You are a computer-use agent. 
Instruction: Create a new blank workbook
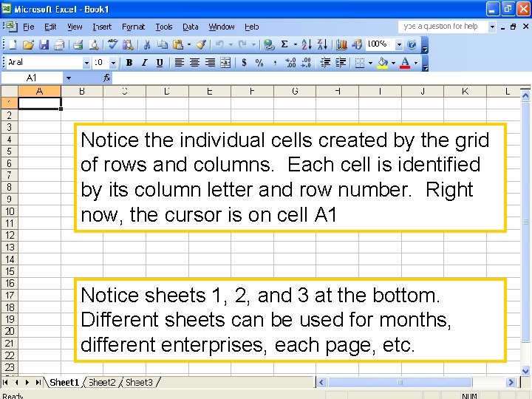13,44
